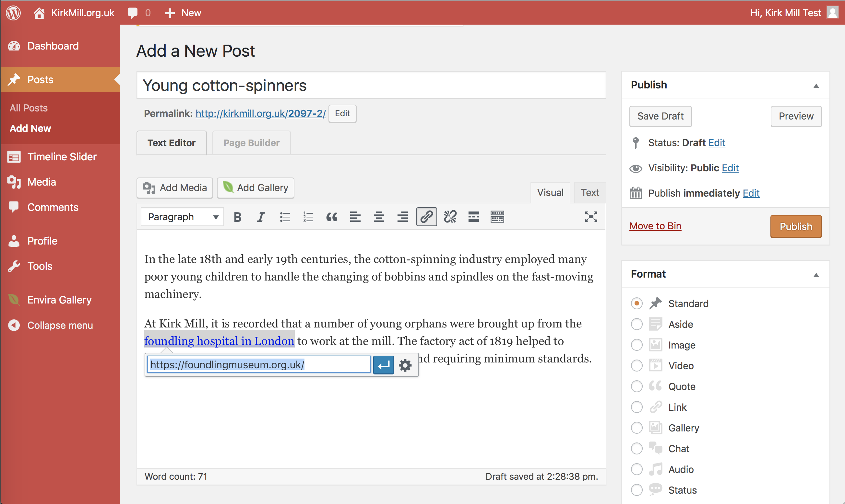Choose the Gallery format radio button

[637, 428]
